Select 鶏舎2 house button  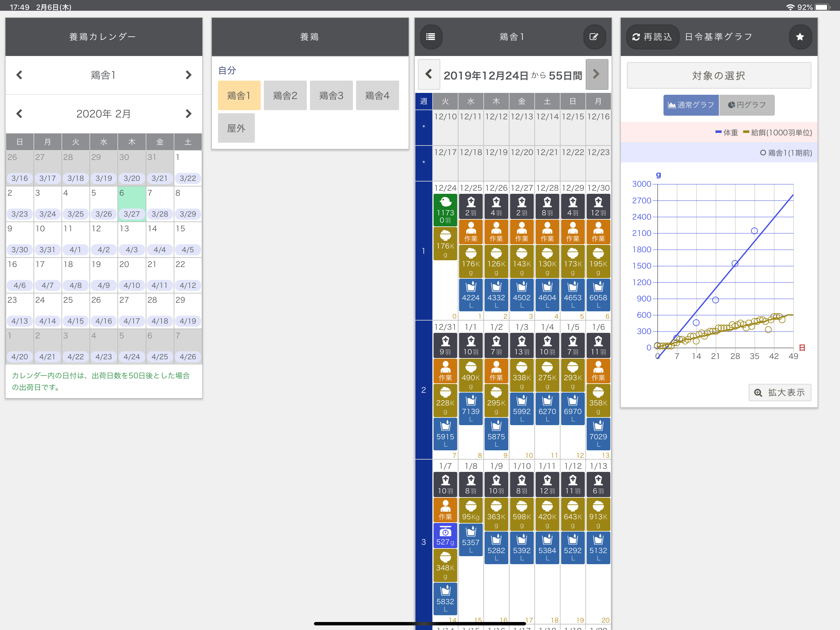(x=285, y=95)
